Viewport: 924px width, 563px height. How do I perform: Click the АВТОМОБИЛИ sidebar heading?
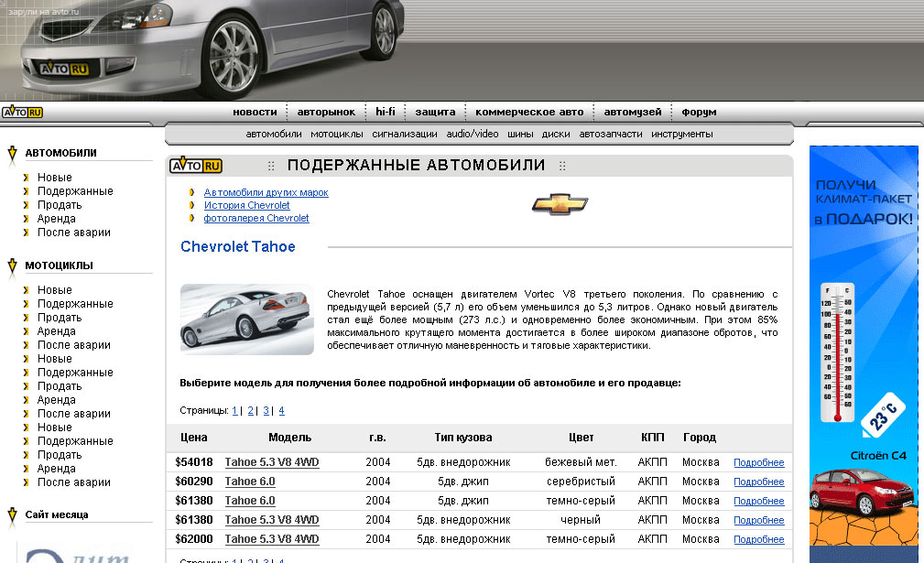60,153
